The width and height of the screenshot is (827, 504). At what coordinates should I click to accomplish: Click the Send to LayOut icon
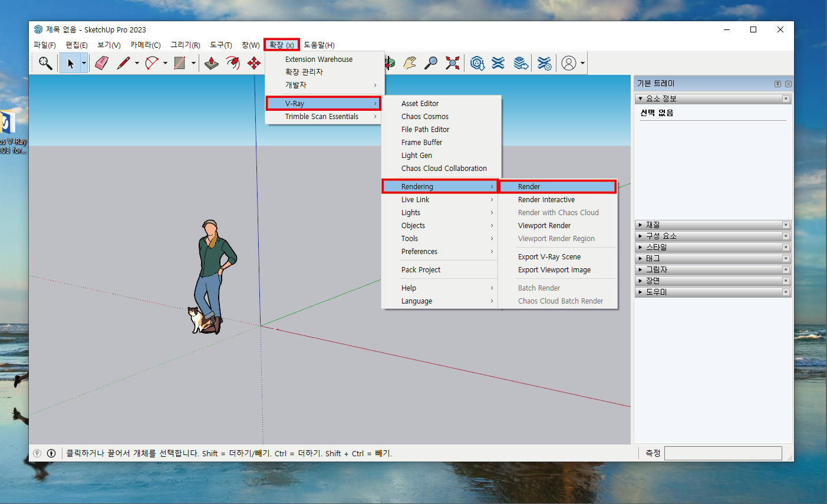coord(520,63)
